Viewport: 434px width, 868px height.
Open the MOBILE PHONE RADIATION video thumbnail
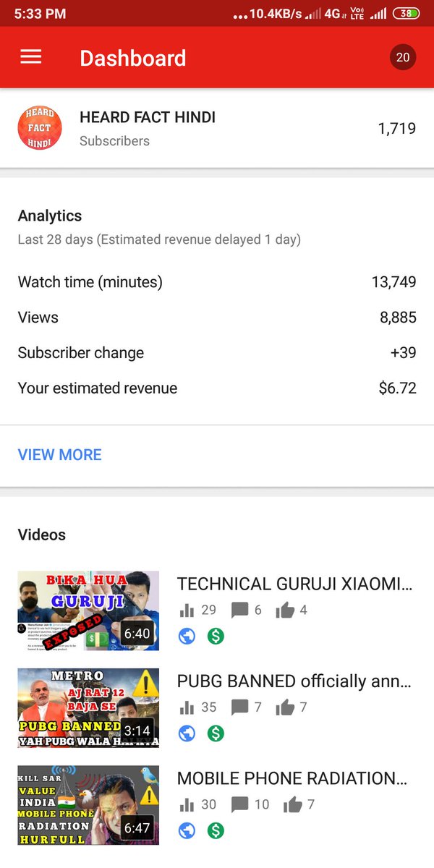pyautogui.click(x=88, y=804)
